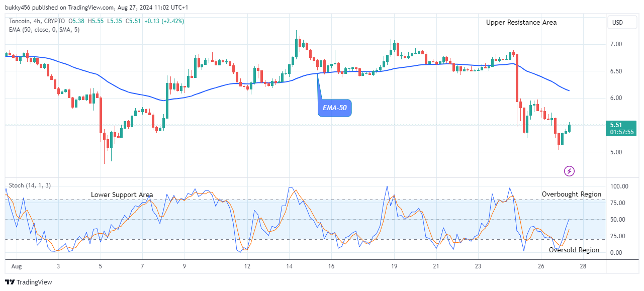Click the Toncoin, 4h, CRYPTO symbol title
644x291 pixels.
(37, 21)
